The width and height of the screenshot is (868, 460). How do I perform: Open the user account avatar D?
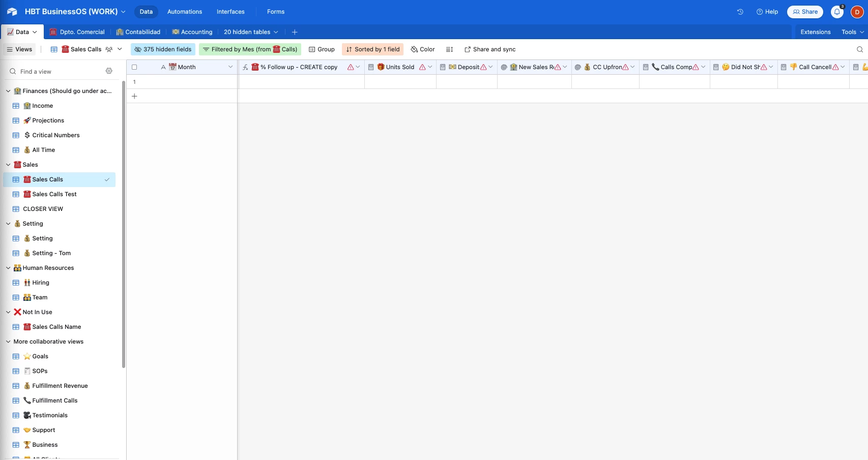pos(857,12)
